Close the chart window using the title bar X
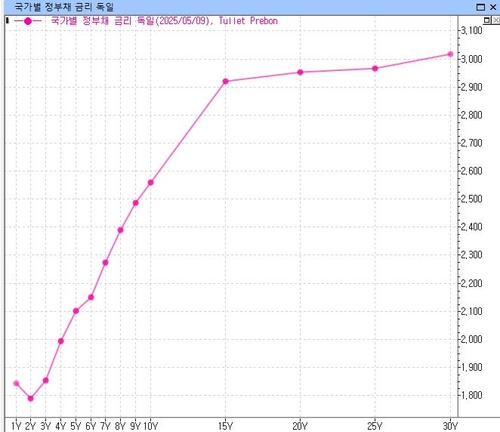500x432 pixels. 493,7
